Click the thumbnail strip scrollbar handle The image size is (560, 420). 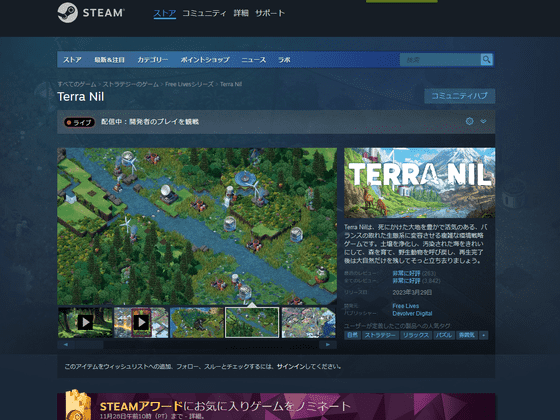pyautogui.click(x=89, y=345)
